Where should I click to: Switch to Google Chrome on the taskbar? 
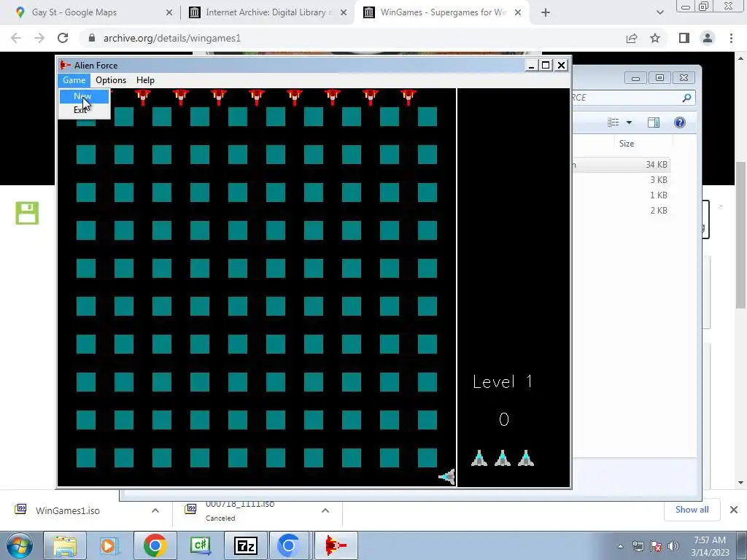click(x=155, y=545)
